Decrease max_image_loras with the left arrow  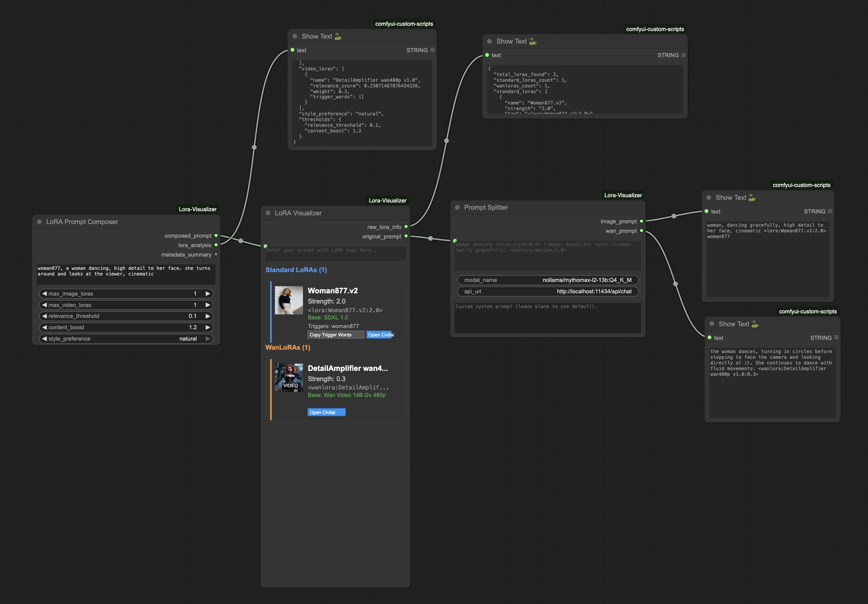(45, 294)
